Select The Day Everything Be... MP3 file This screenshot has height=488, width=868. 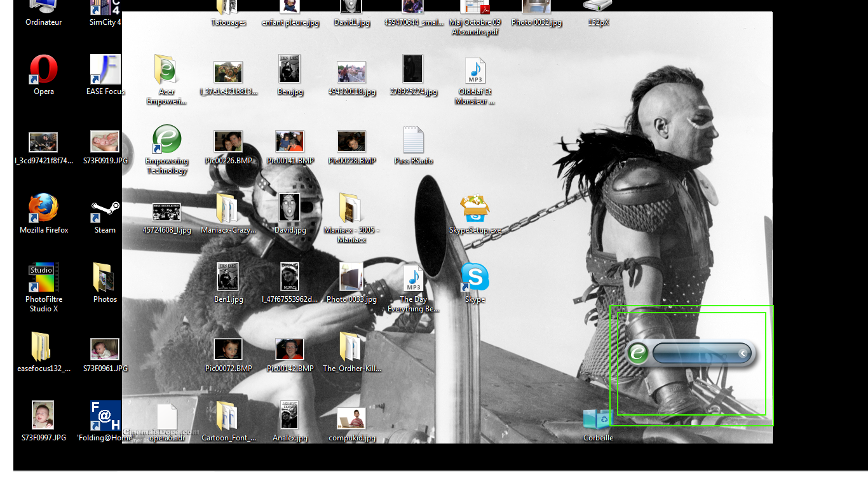(413, 278)
